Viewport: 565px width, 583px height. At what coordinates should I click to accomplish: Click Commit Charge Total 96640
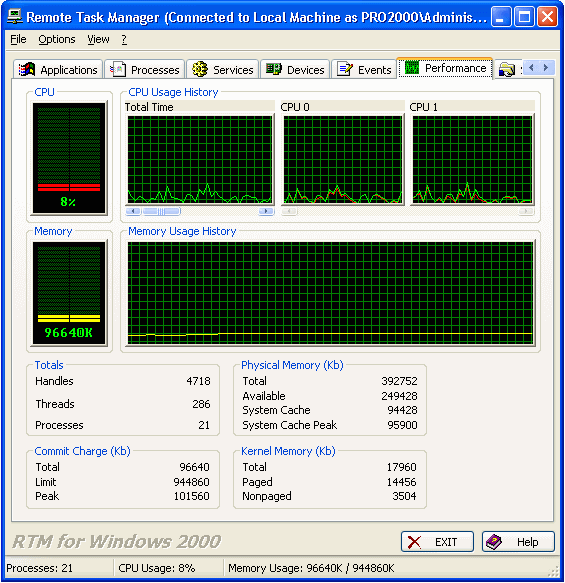194,467
